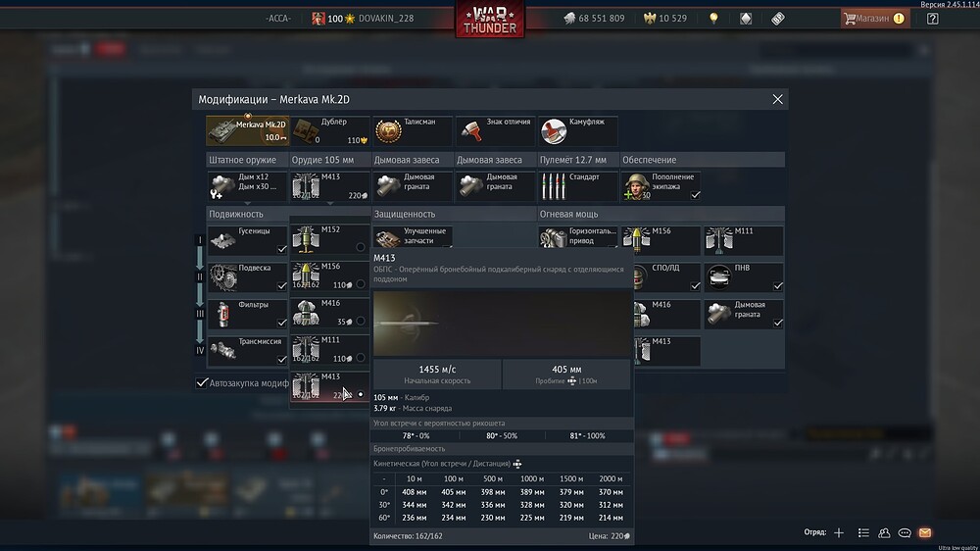Select the Фильтры filters modification
Image resolution: width=980 pixels, height=551 pixels.
247,314
